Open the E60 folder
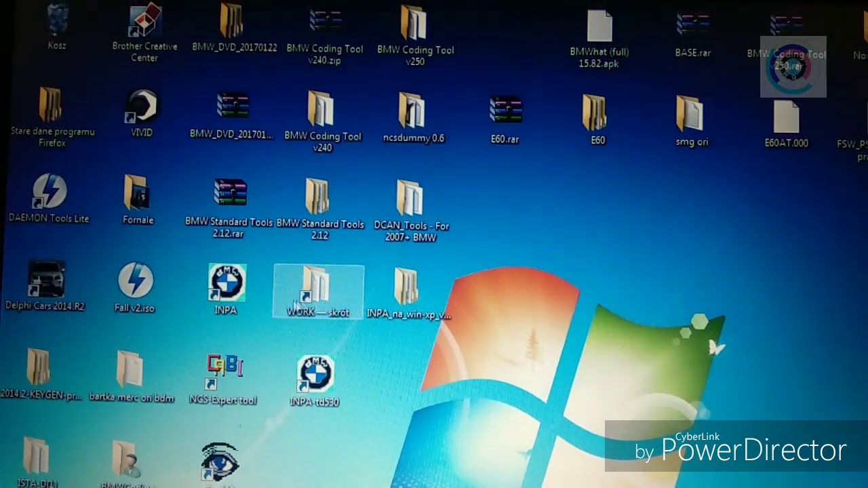868x488 pixels. point(597,120)
